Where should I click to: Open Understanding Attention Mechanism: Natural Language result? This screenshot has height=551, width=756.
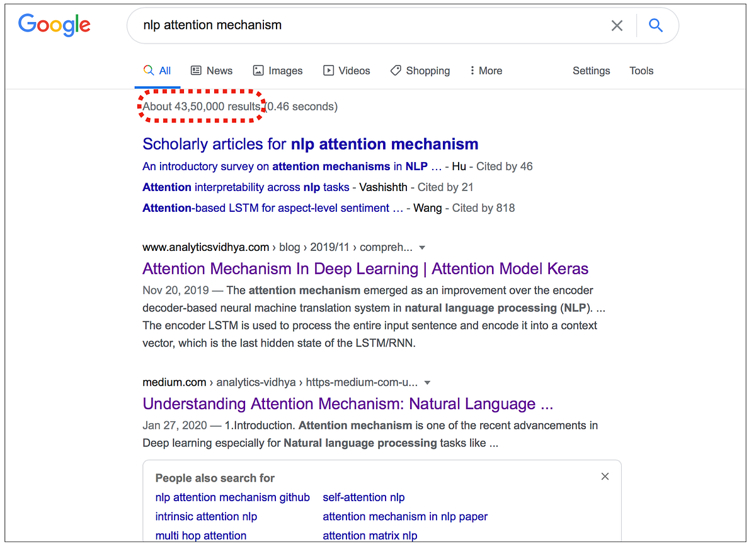pyautogui.click(x=348, y=403)
